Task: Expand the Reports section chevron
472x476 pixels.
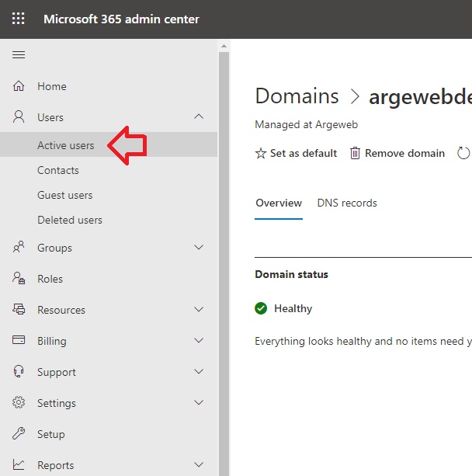Action: coord(199,464)
